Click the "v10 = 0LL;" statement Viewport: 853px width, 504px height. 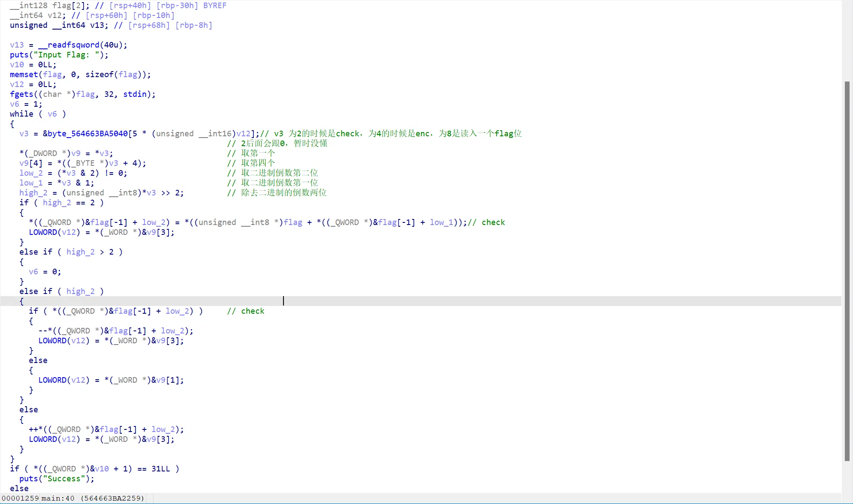click(x=33, y=65)
